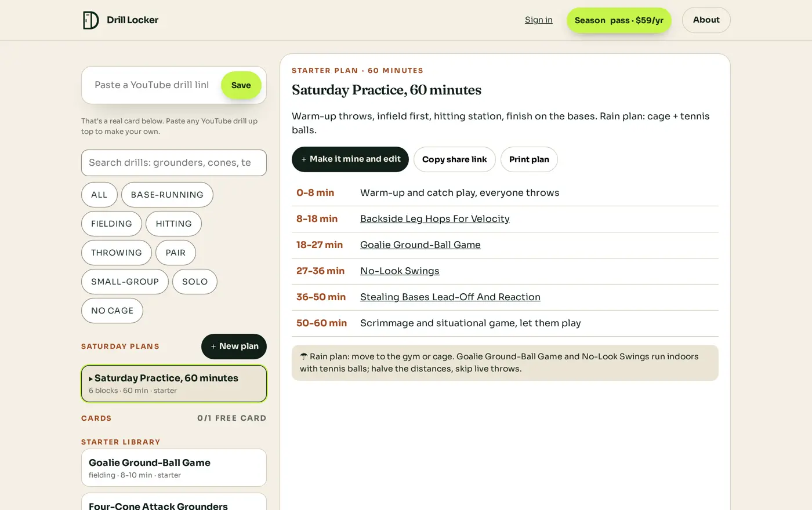Screen dimensions: 812x510
Task: Open the Backside Leg Hops For Velocity link
Action: tap(435, 219)
